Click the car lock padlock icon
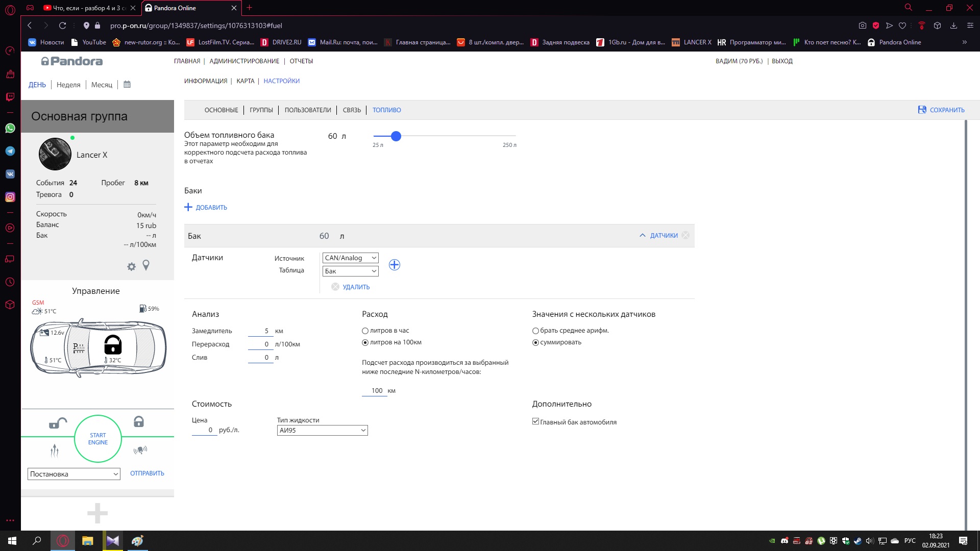The image size is (980, 551). pyautogui.click(x=138, y=422)
